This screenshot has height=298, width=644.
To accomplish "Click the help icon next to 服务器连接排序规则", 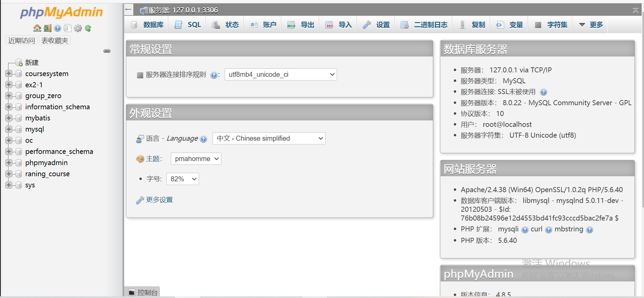I will (214, 75).
